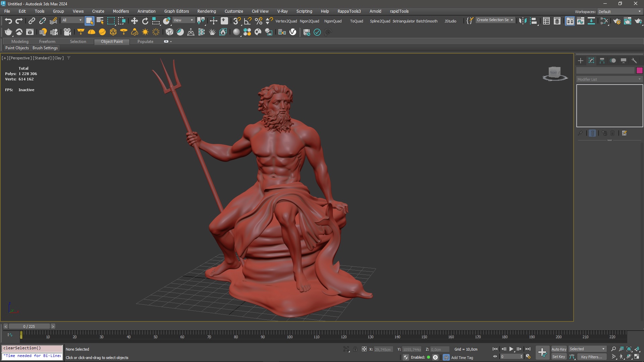This screenshot has height=362, width=644.
Task: Click the Set Key button
Action: point(559,357)
